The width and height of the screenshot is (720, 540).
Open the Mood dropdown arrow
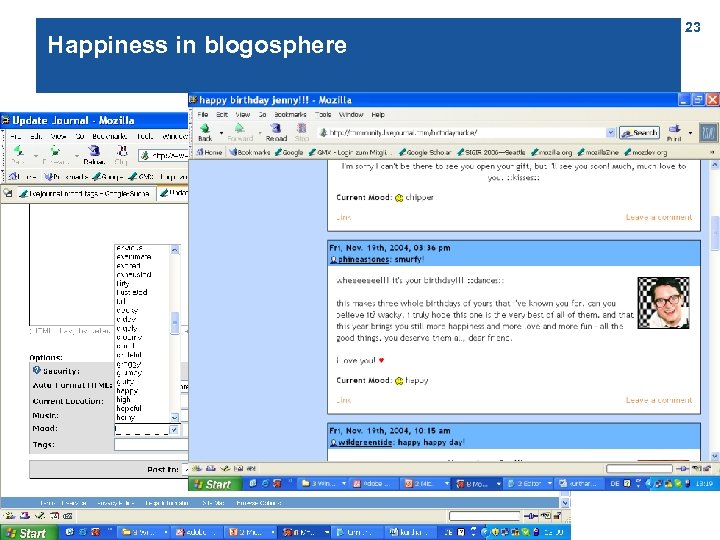click(x=174, y=430)
